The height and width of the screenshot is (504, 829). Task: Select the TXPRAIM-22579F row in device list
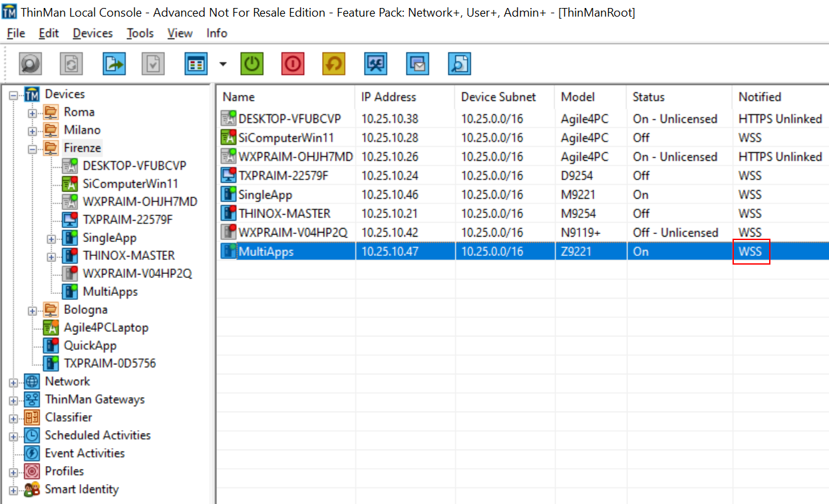[x=524, y=176]
